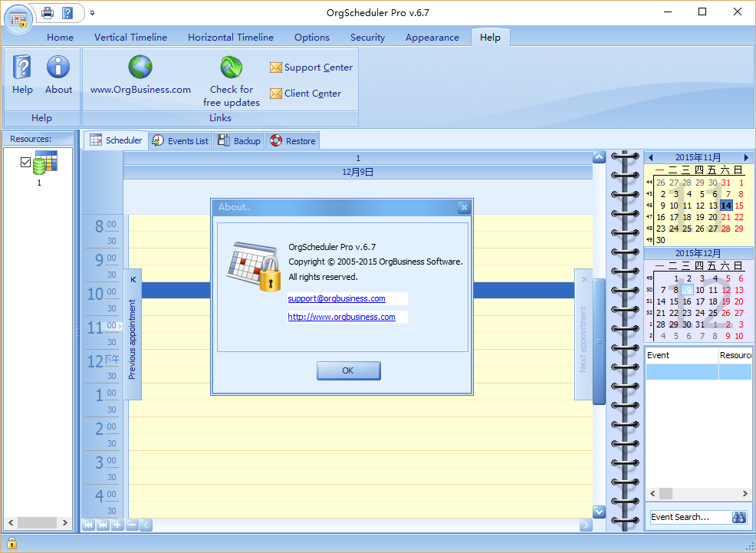Click the application menu orb button
Image resolution: width=756 pixels, height=553 pixels.
pyautogui.click(x=18, y=19)
